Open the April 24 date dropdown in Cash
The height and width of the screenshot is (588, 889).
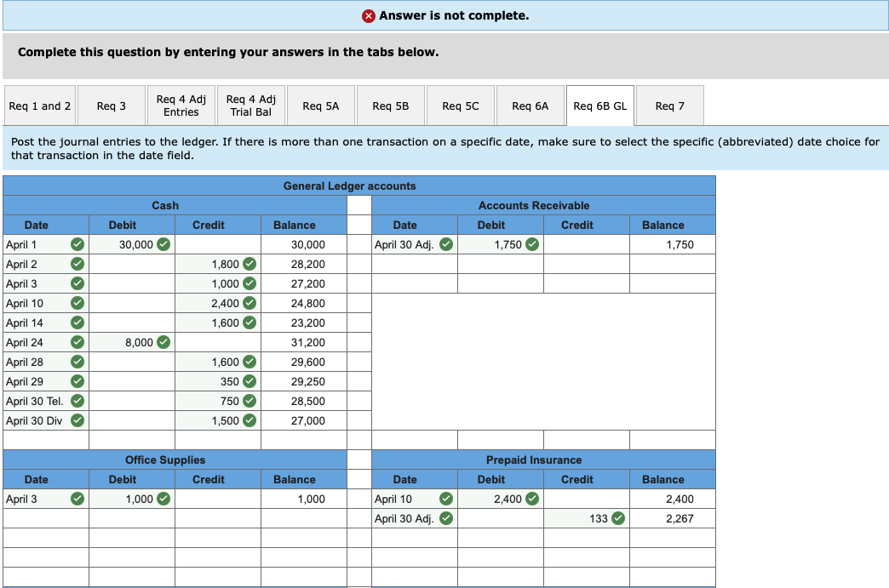click(x=46, y=342)
